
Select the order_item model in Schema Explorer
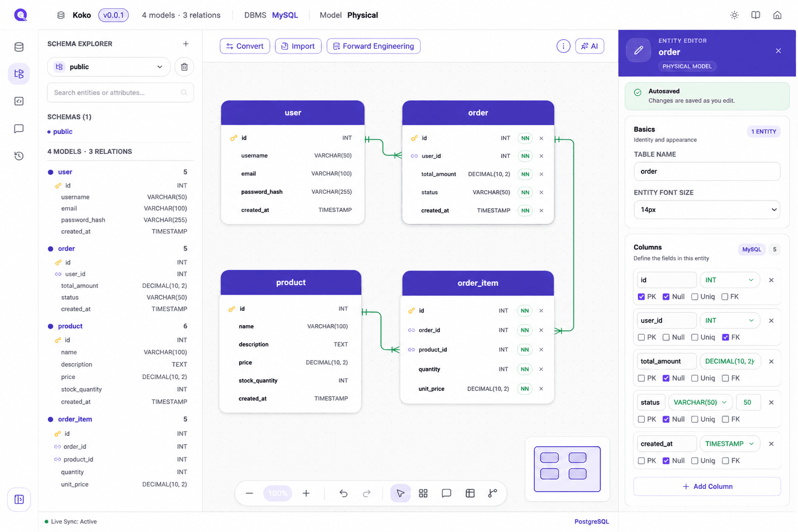(x=75, y=419)
